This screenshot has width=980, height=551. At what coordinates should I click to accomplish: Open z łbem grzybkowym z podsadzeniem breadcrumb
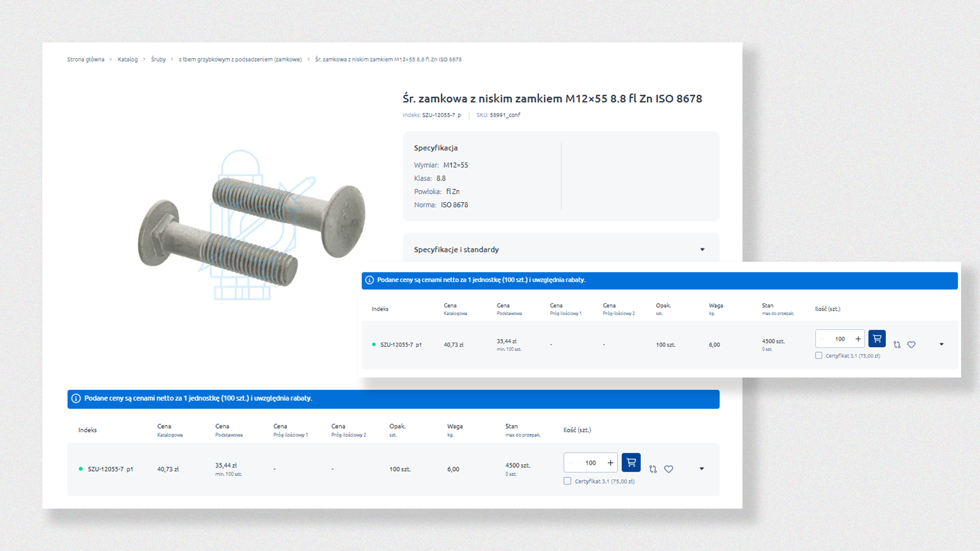pos(240,60)
